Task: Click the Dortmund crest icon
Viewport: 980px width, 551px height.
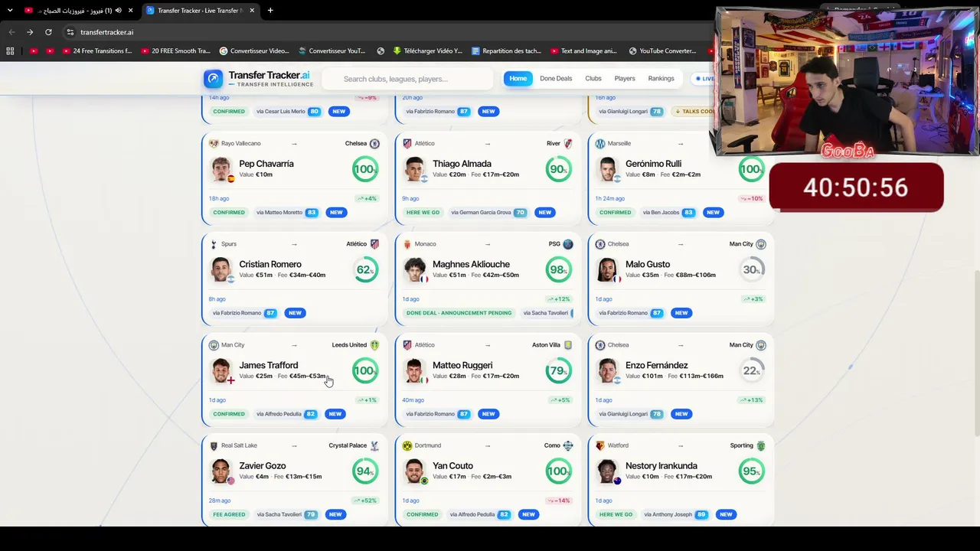Action: pos(407,445)
